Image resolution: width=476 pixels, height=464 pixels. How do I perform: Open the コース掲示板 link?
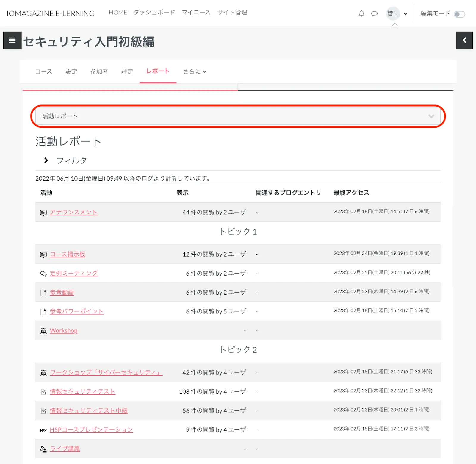pyautogui.click(x=68, y=254)
